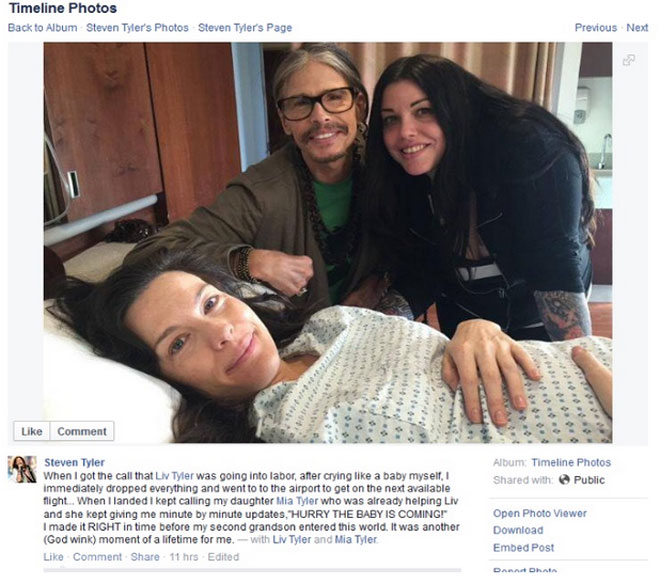This screenshot has height=584, width=660.
Task: Go to the Previous photo
Action: click(x=596, y=28)
